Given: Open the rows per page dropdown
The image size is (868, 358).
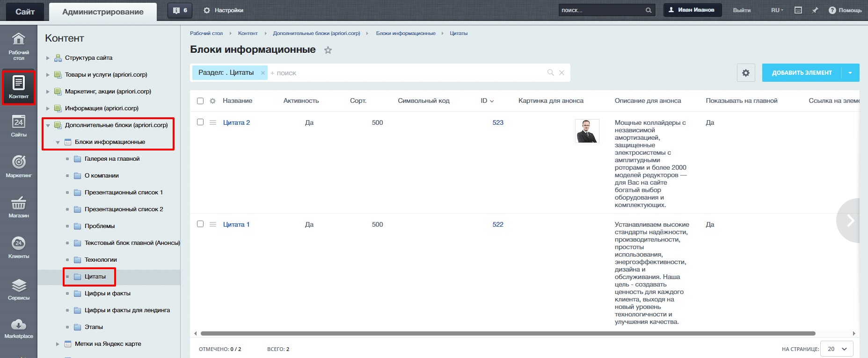Looking at the screenshot, I should coord(837,349).
